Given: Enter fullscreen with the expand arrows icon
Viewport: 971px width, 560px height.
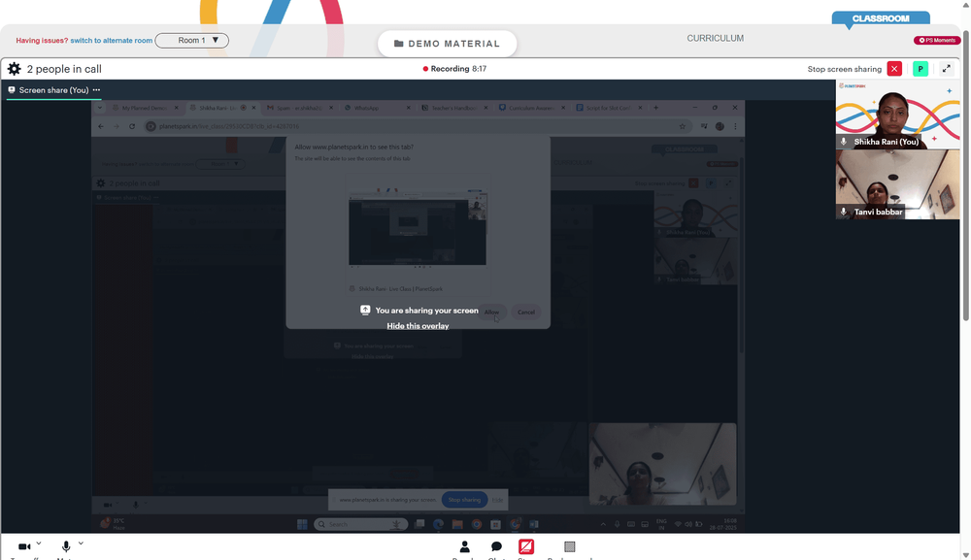Looking at the screenshot, I should point(946,69).
